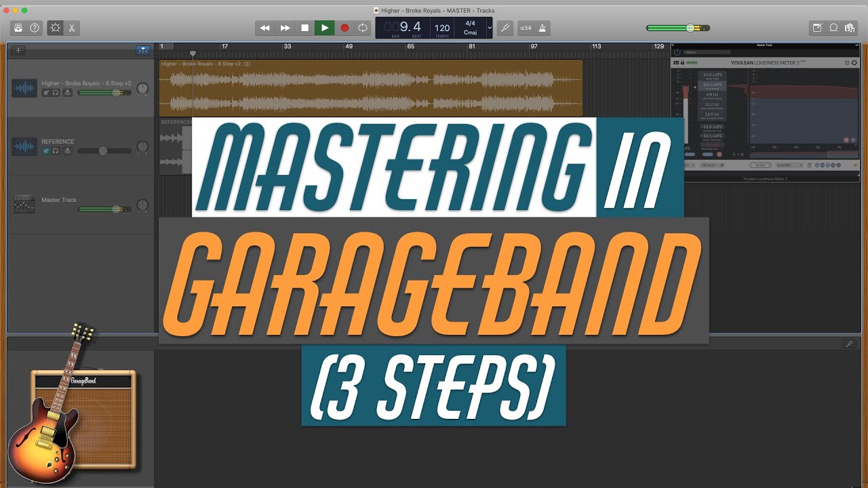Solo the REFERENCE track with headphones
Image resolution: width=868 pixels, height=488 pixels.
click(x=56, y=150)
